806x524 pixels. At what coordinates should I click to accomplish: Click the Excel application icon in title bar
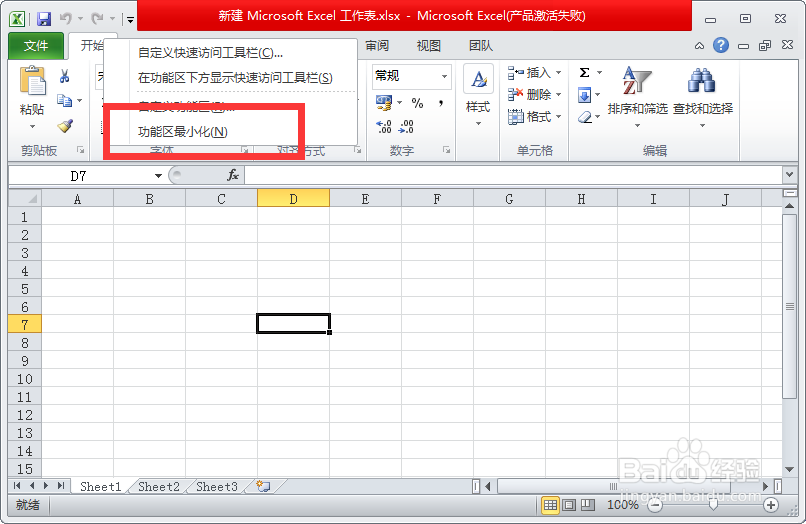tap(17, 19)
